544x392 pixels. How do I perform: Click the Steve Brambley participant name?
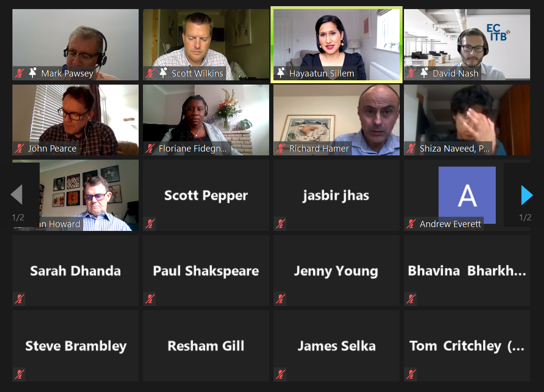[76, 346]
